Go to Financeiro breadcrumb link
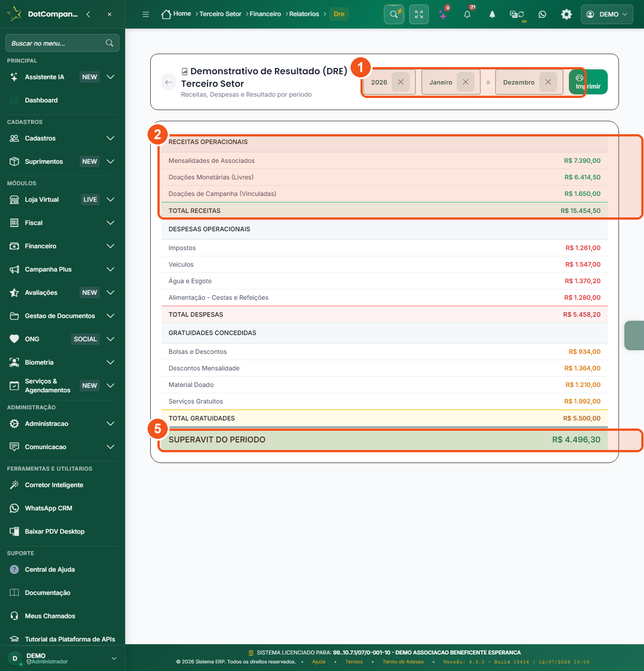The image size is (644, 671). click(x=265, y=14)
